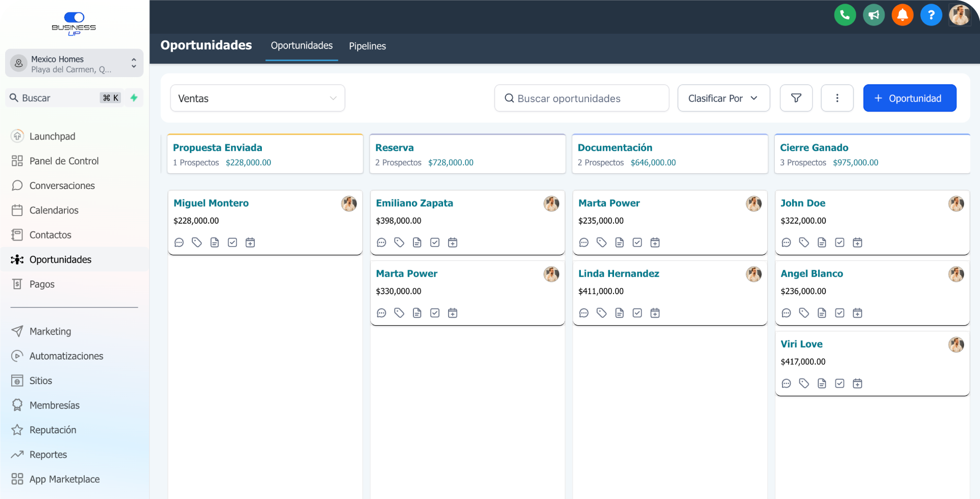Viewport: 980px width, 499px height.
Task: Click the add Oportunidad button
Action: point(909,98)
